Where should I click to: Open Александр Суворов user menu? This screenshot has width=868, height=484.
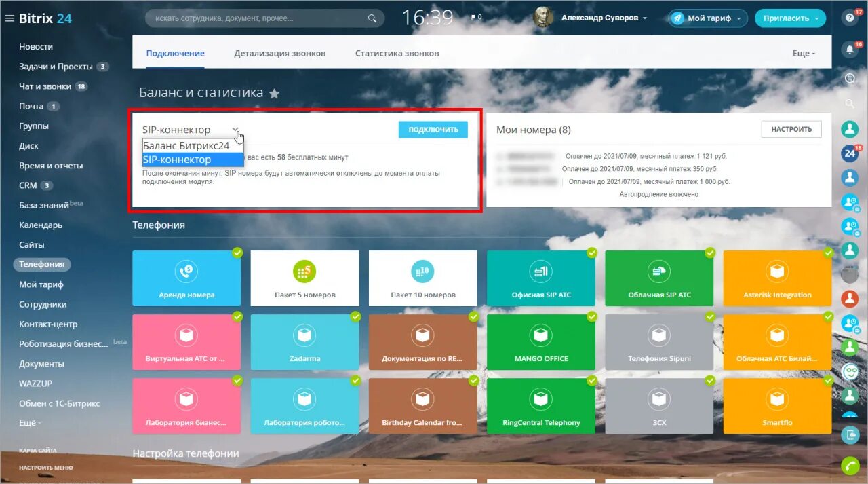pyautogui.click(x=604, y=18)
